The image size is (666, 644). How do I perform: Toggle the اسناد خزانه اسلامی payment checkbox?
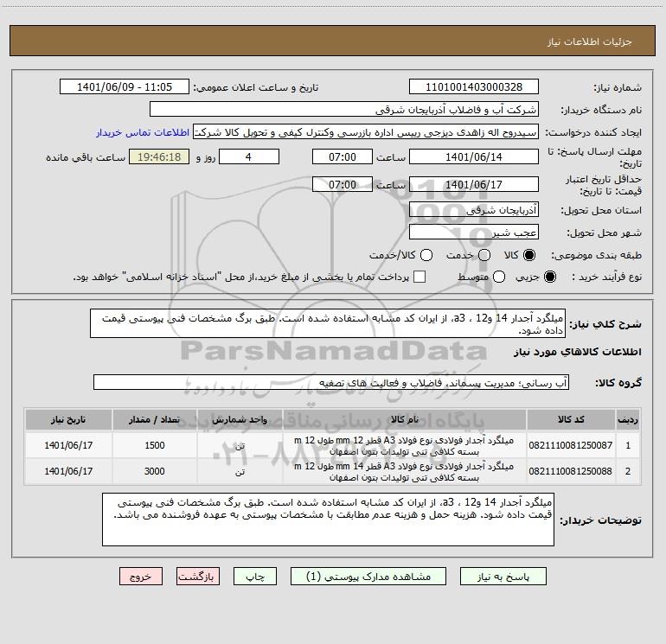click(419, 277)
